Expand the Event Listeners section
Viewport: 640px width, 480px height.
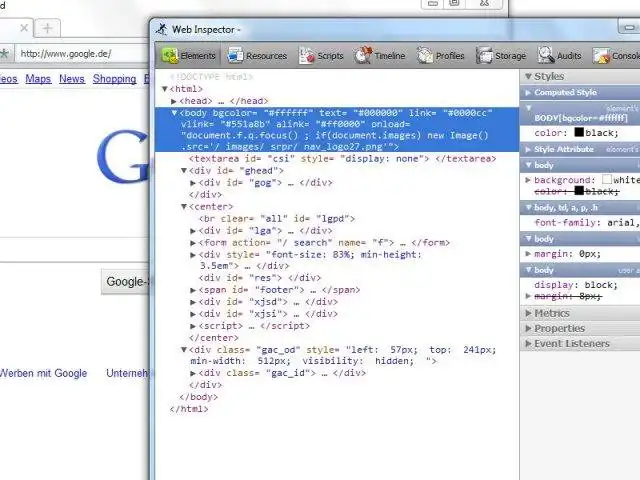pos(529,344)
